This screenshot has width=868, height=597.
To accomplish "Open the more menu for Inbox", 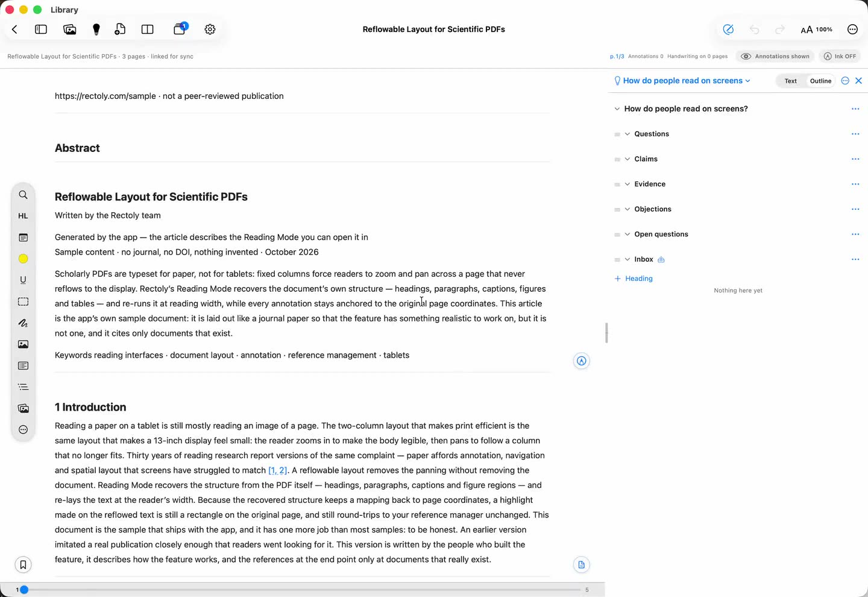I will [855, 259].
